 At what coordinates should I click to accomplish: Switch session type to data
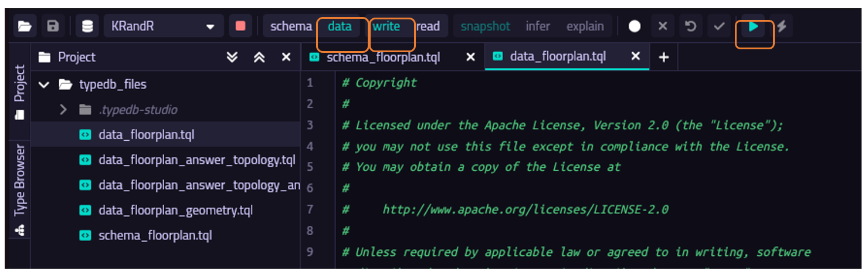(340, 26)
